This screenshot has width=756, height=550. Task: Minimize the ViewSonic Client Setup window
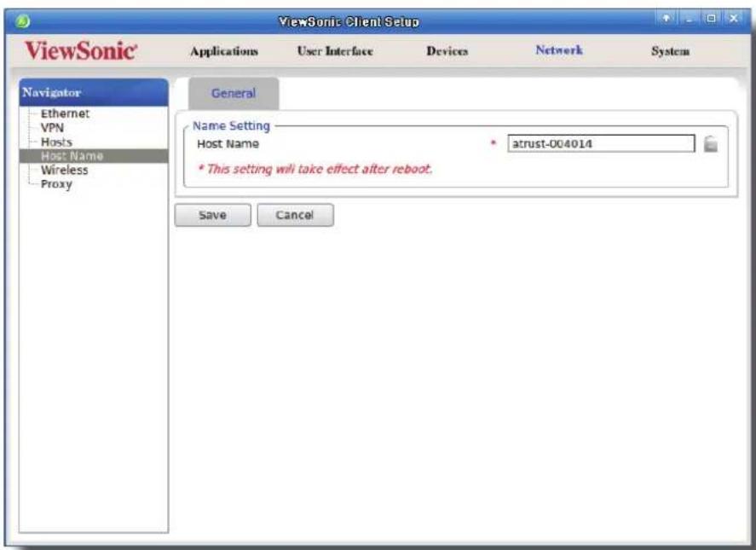[689, 19]
